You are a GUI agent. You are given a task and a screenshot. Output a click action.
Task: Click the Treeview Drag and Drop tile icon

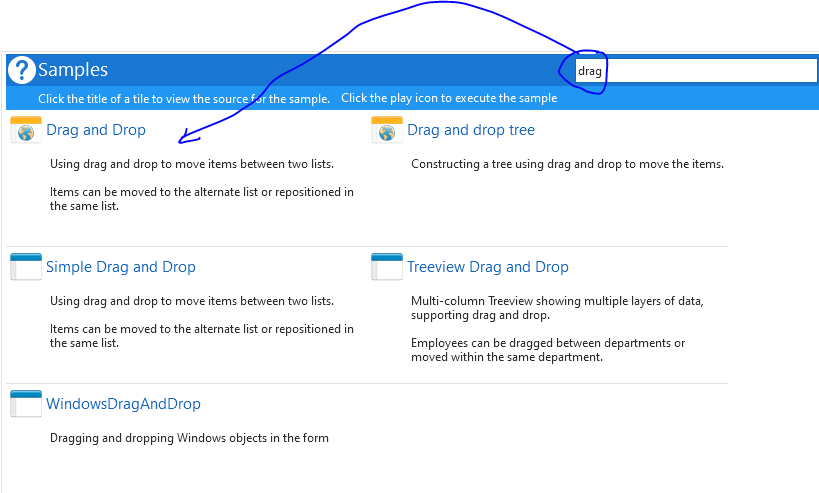pyautogui.click(x=387, y=267)
